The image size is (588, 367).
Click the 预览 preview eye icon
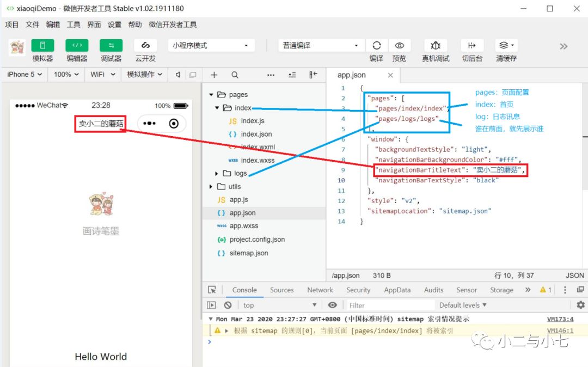pyautogui.click(x=400, y=45)
